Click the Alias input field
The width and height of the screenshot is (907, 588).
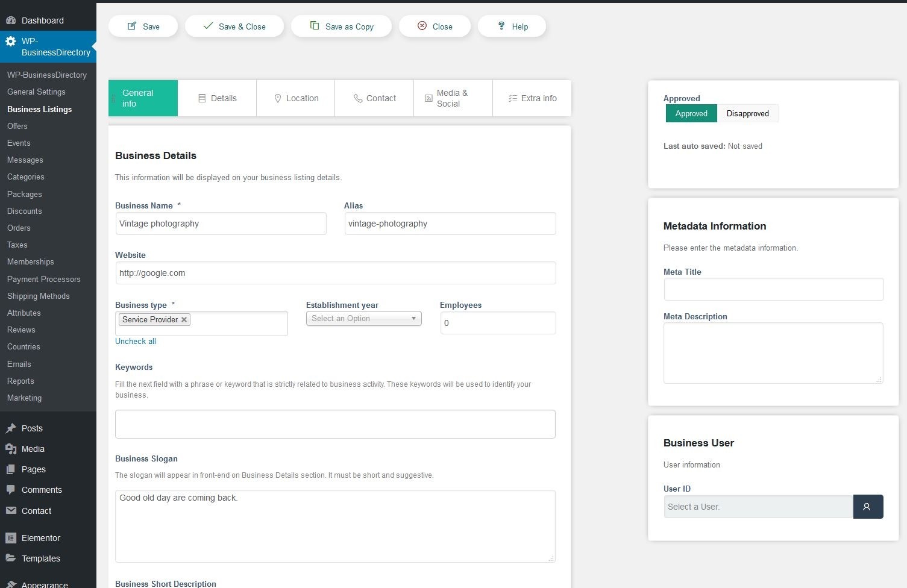point(450,224)
